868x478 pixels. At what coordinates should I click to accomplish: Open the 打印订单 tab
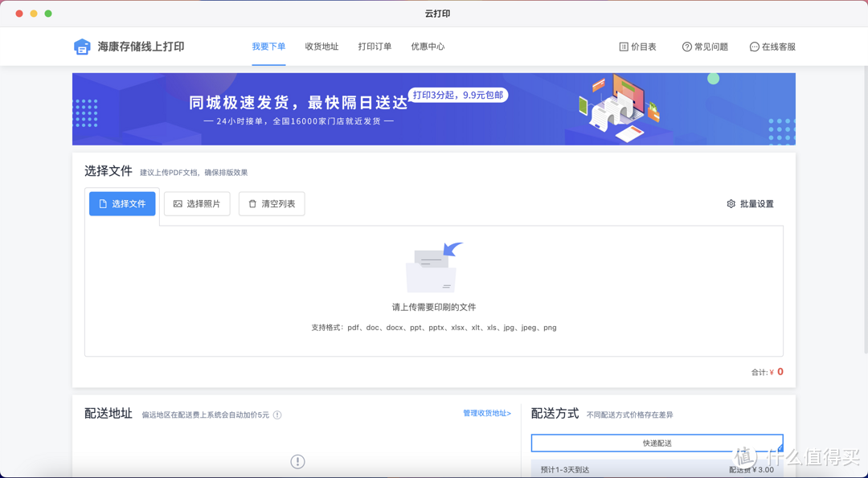(375, 47)
